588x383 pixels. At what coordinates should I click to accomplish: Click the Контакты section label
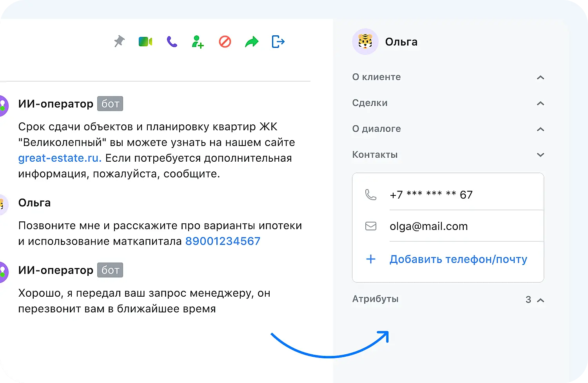click(375, 155)
